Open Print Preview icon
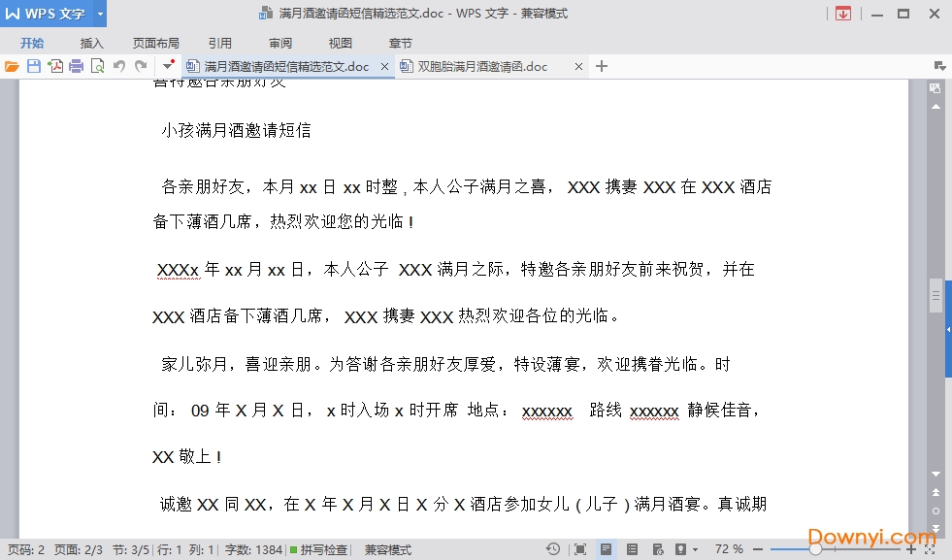952x560 pixels. click(x=97, y=66)
